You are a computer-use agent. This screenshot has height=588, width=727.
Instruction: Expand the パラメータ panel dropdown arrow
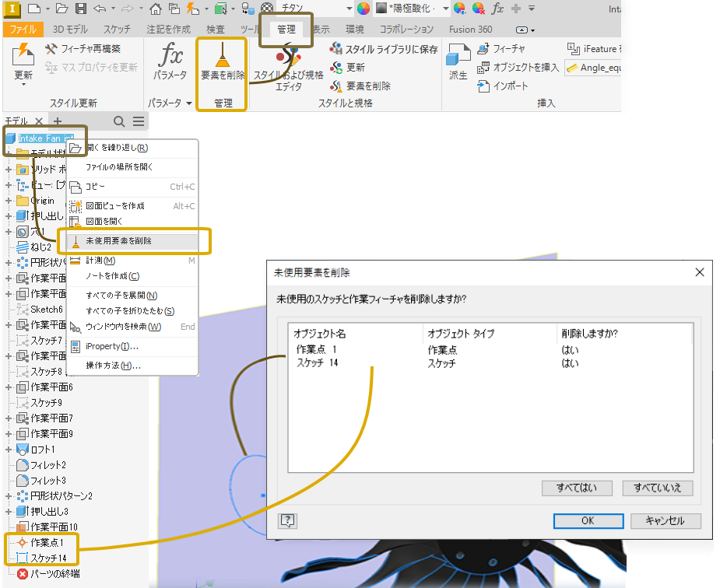point(188,103)
